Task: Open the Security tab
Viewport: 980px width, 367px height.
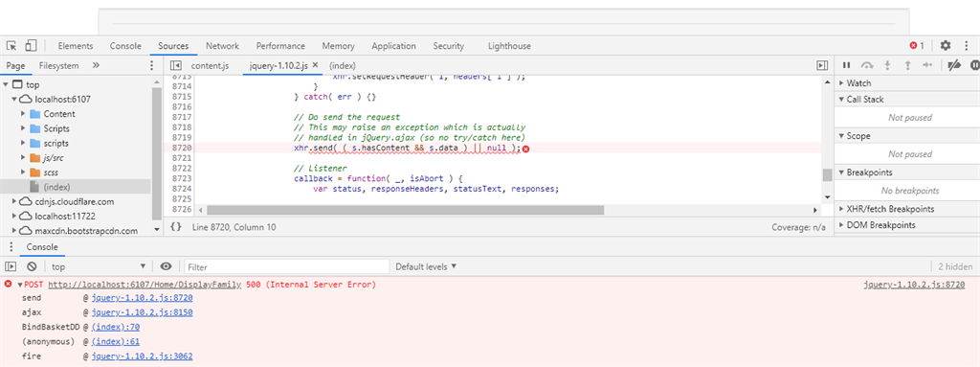Action: pos(449,46)
